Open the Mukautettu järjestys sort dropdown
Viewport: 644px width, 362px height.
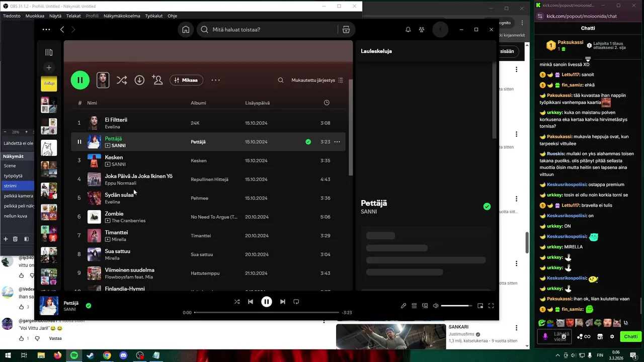click(317, 80)
